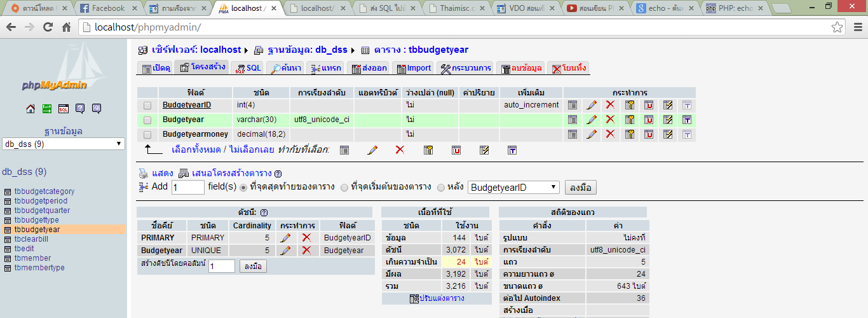Edit the Budgetyearmoney field with pencil icon
868x318 pixels.
(x=592, y=134)
